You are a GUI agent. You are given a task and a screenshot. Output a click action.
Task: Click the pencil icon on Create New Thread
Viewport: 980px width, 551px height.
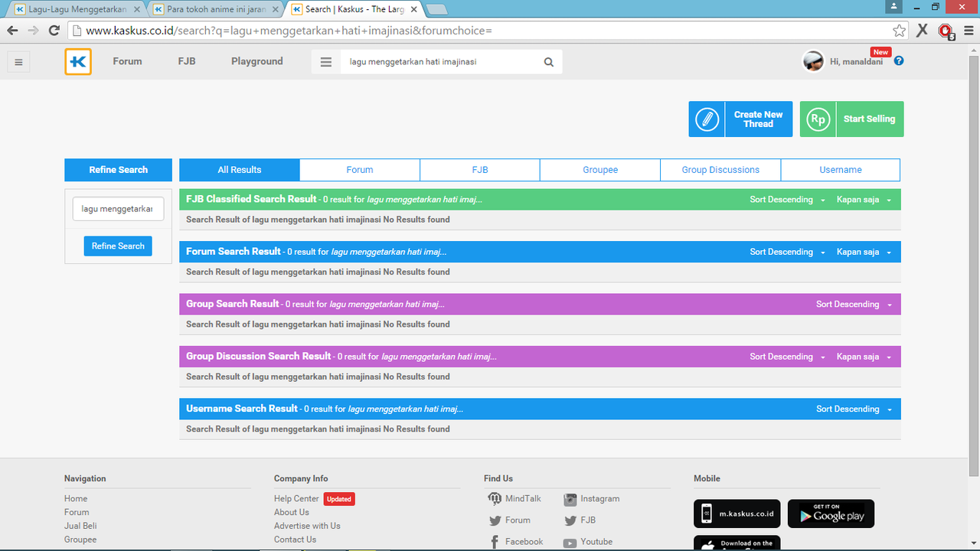pyautogui.click(x=707, y=119)
